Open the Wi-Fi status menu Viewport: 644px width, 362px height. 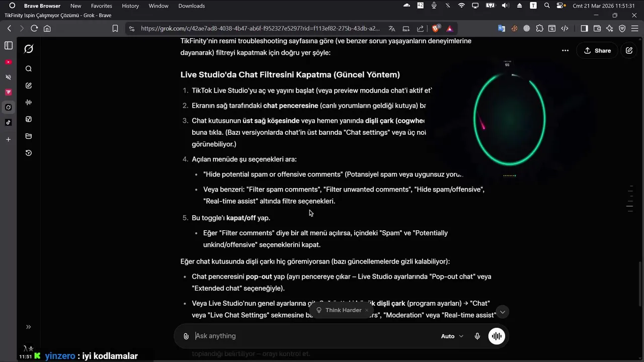click(461, 6)
